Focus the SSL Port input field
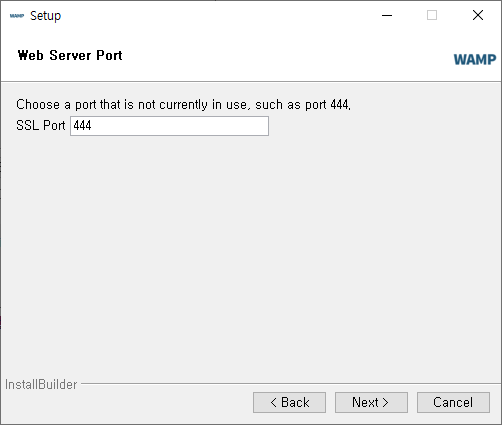 169,126
